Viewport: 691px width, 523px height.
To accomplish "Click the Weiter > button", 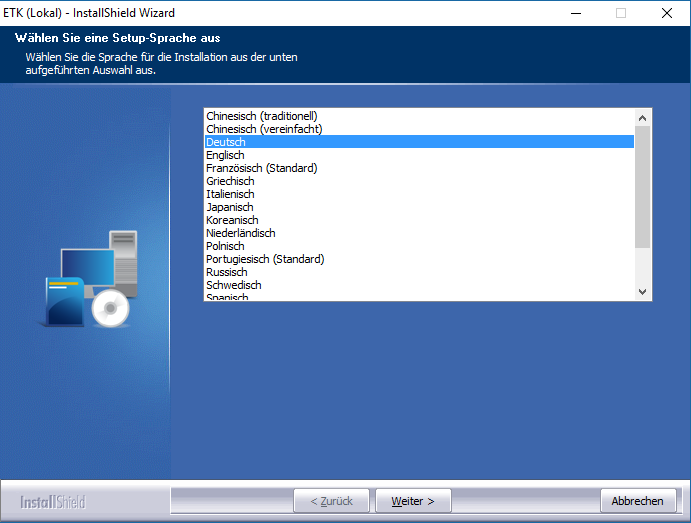I will coord(412,501).
